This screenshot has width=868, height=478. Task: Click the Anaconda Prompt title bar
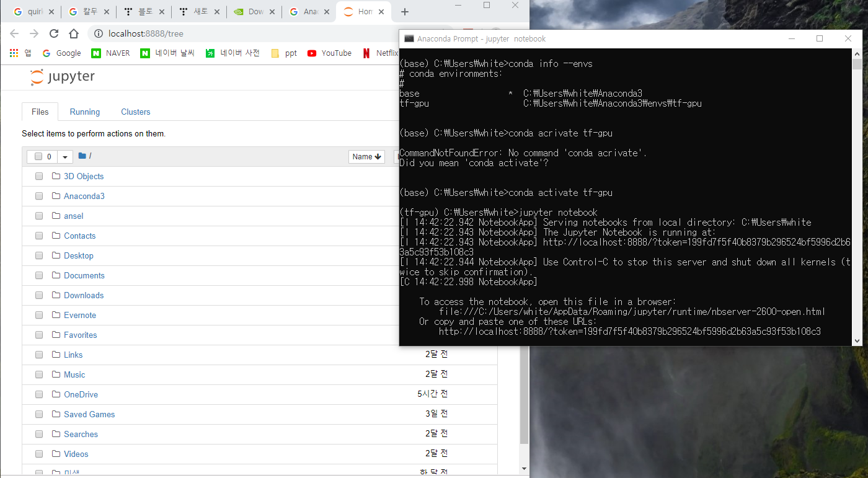629,38
